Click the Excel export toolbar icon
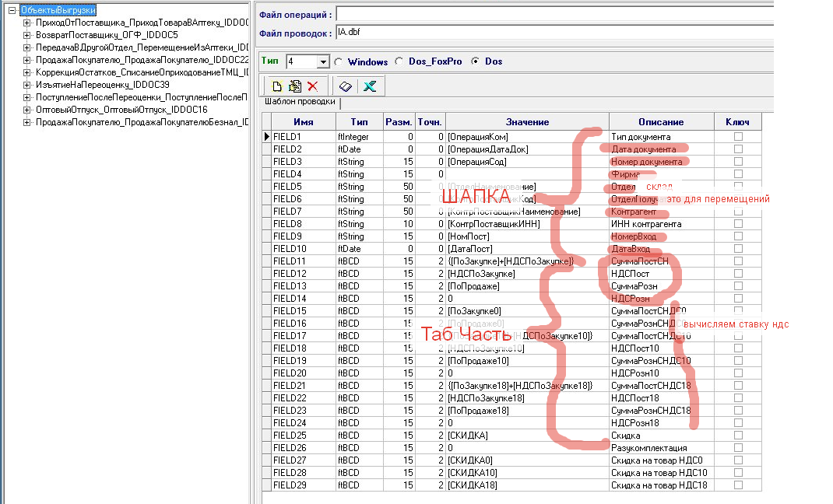The width and height of the screenshot is (833, 504). (369, 86)
